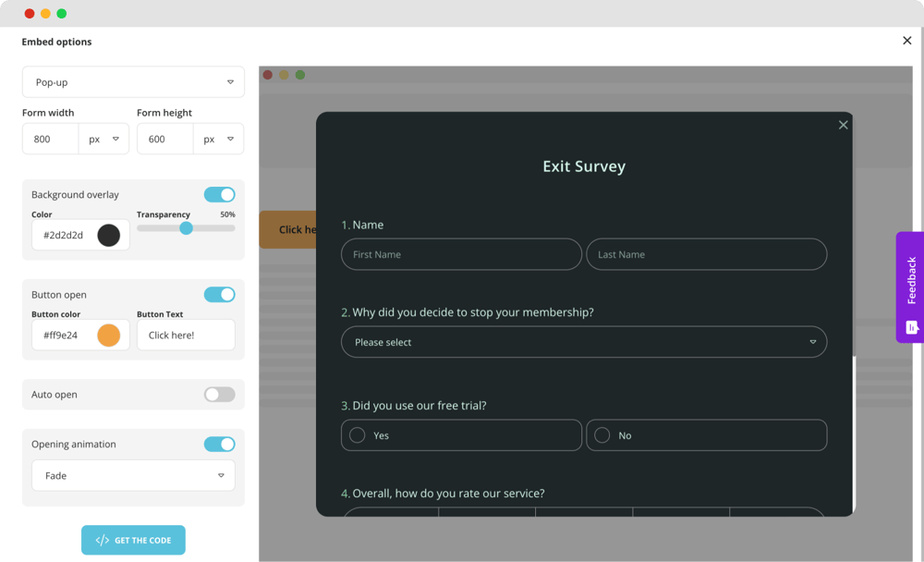Viewport: 924px width, 562px height.
Task: Open the purple Feedback side tab
Action: [910, 287]
